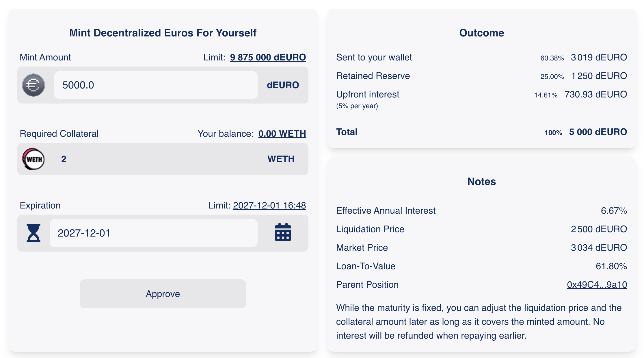Click the Loan-To-Value 61.80% value

click(x=611, y=266)
